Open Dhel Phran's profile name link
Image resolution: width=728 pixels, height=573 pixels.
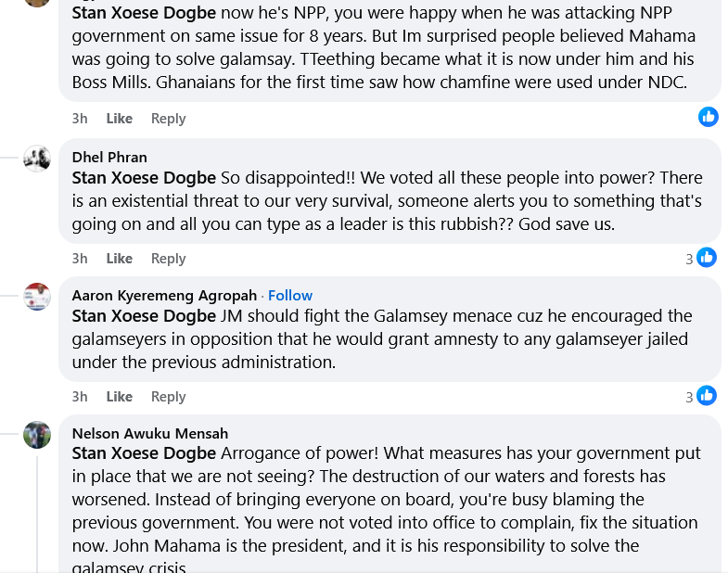(x=109, y=158)
